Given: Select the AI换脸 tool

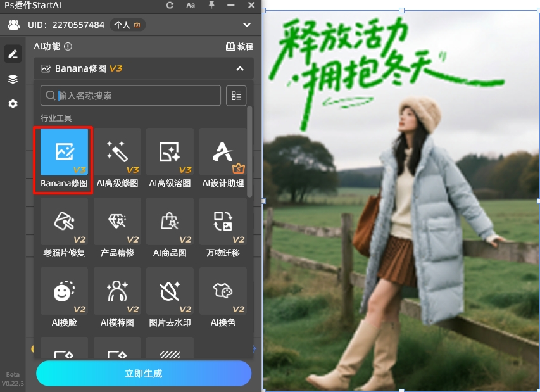Looking at the screenshot, I should point(63,291).
